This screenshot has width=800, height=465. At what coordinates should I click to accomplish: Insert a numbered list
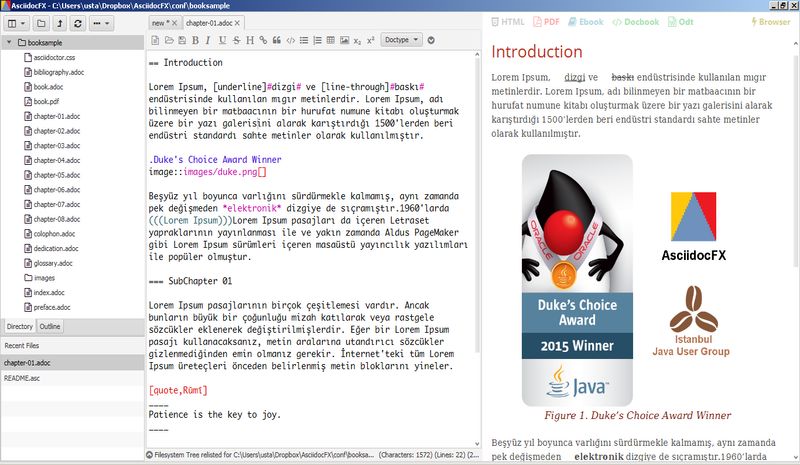click(317, 40)
